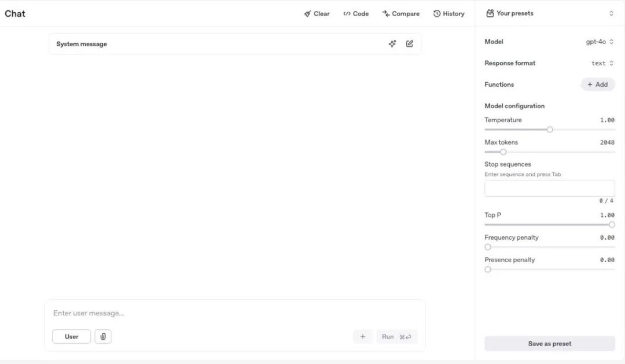Add a function with the Add button
This screenshot has width=625, height=364.
pyautogui.click(x=597, y=84)
